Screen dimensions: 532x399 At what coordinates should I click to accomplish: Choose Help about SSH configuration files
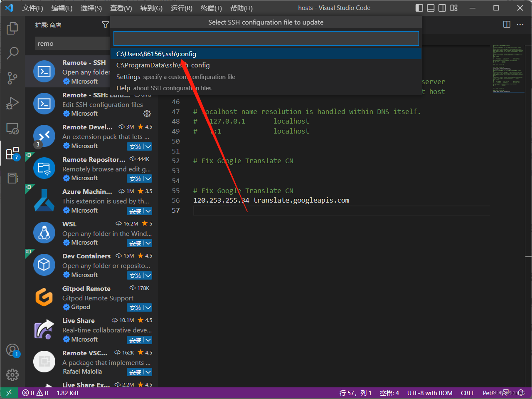[x=266, y=88]
